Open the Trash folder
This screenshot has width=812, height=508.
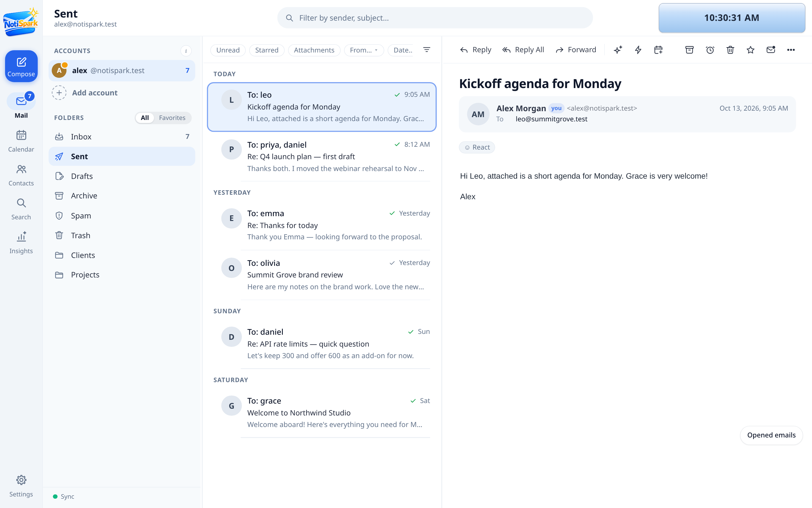tap(122, 235)
